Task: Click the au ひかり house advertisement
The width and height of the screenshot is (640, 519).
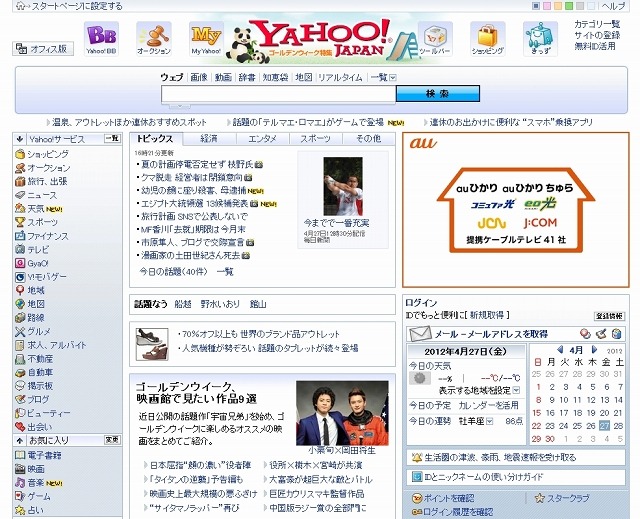Action: tap(516, 210)
